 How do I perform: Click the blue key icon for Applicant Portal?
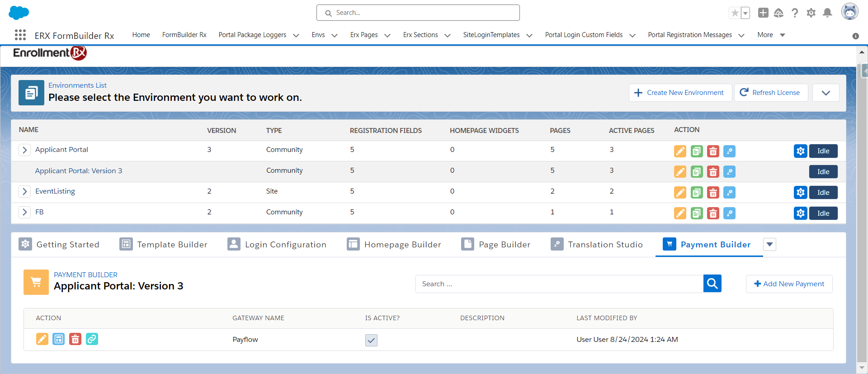729,151
